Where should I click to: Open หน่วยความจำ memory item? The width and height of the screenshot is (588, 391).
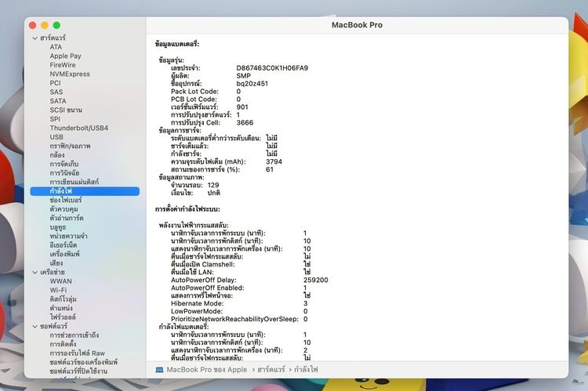pyautogui.click(x=68, y=236)
